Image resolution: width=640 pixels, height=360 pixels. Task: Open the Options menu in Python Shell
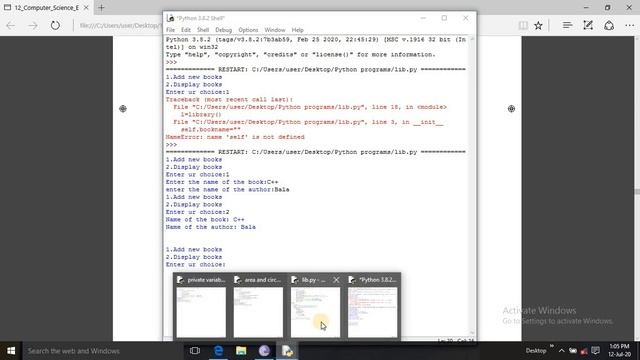click(248, 30)
